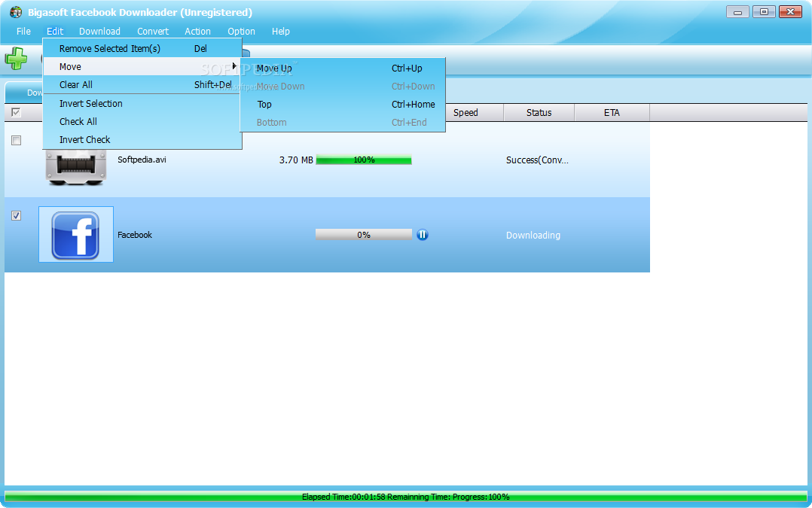The width and height of the screenshot is (812, 508).
Task: Open the Action menu
Action: coord(197,31)
